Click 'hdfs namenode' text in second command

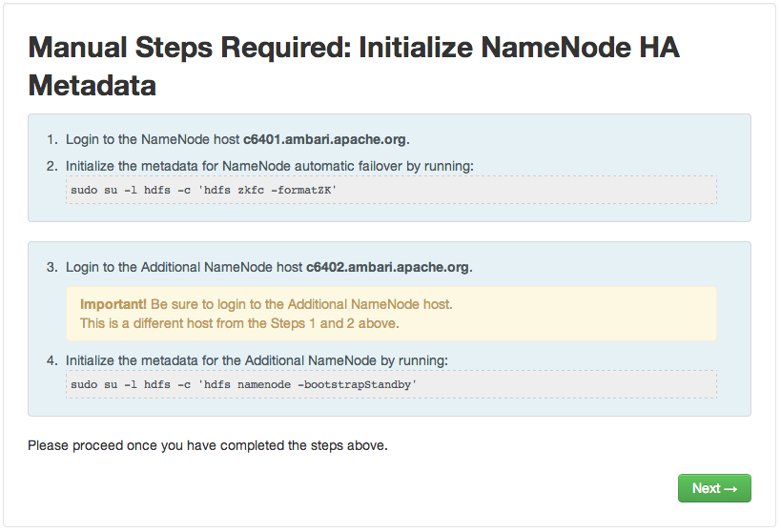point(248,384)
